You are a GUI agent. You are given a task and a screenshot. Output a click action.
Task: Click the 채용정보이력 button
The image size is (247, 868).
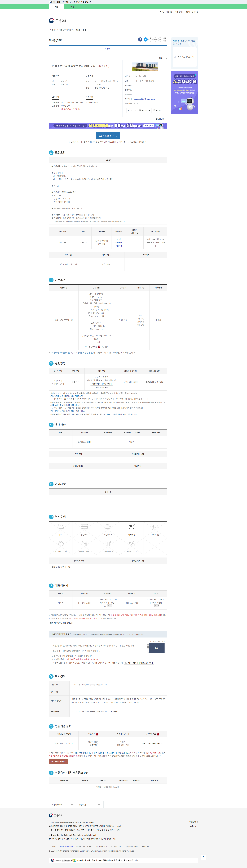(x=132, y=110)
